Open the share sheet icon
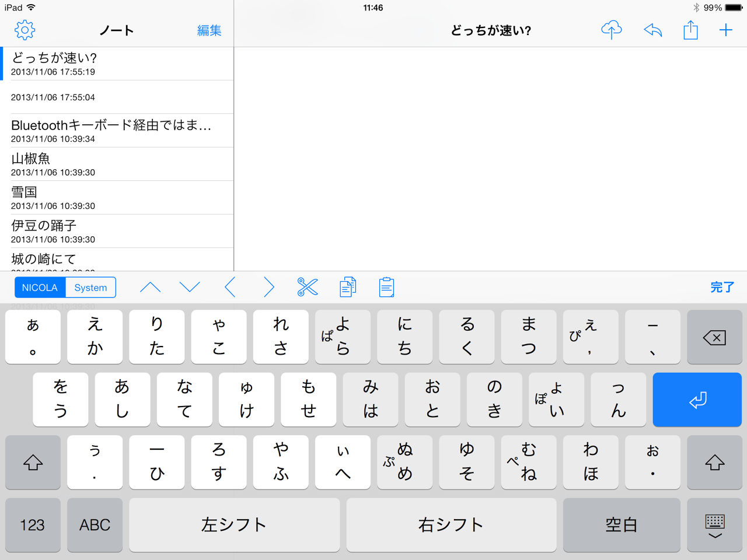This screenshot has height=560, width=747. pos(690,30)
